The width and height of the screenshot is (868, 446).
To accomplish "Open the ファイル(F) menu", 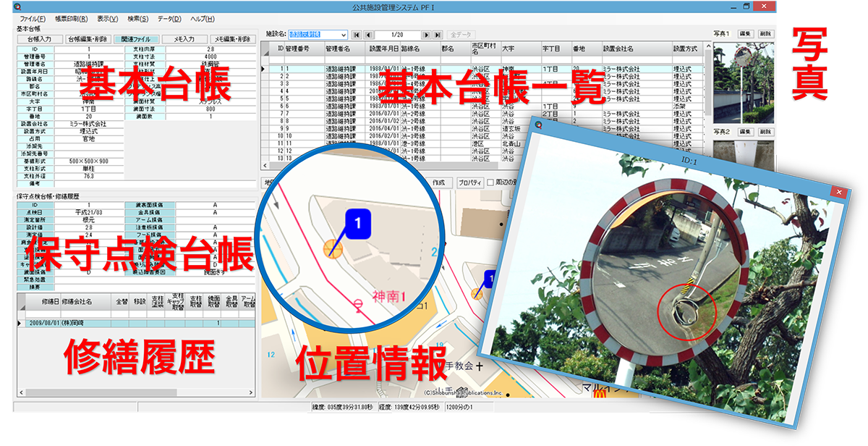I will [32, 18].
